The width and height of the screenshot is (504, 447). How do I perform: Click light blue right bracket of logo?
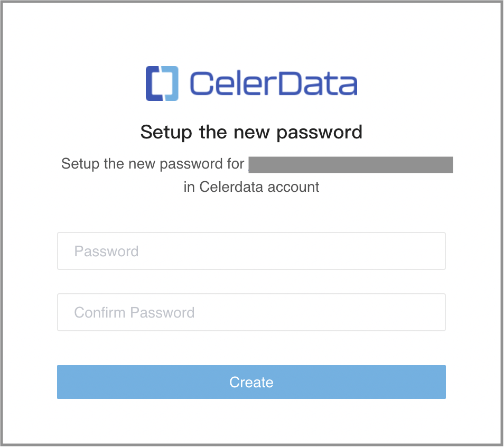pyautogui.click(x=171, y=83)
